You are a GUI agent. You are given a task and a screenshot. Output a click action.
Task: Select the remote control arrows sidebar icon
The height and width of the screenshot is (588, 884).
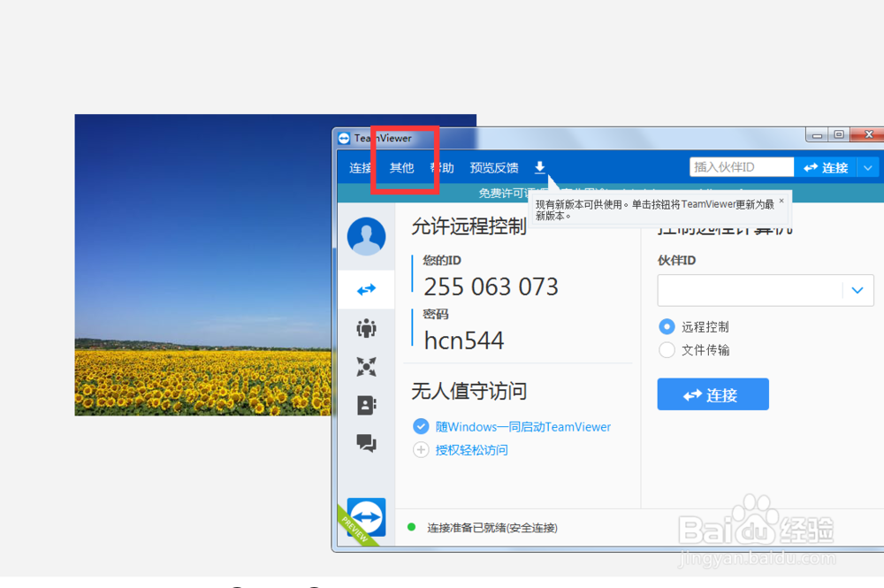[367, 290]
